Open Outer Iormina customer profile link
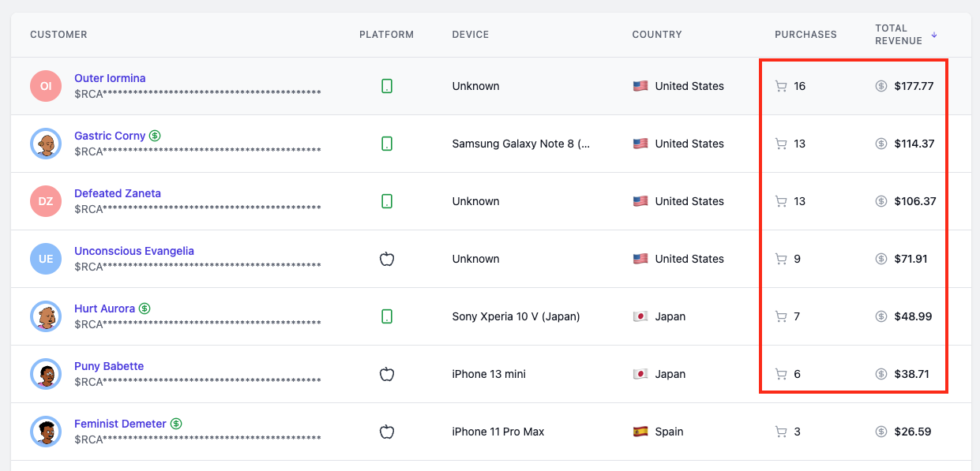The image size is (980, 471). click(110, 78)
